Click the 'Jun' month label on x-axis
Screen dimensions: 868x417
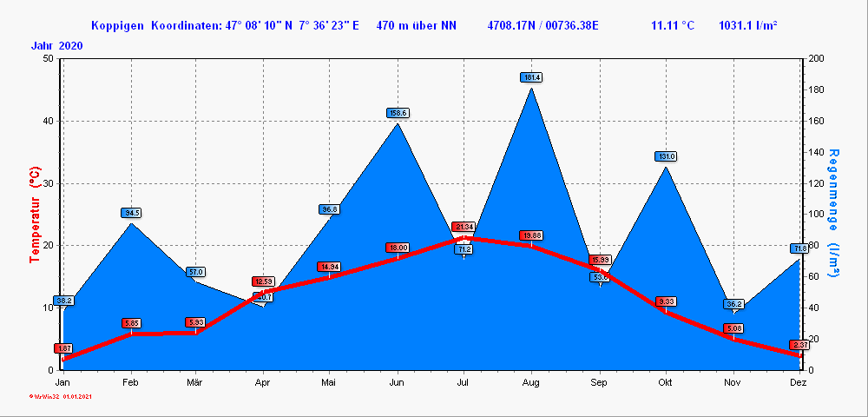pyautogui.click(x=397, y=382)
